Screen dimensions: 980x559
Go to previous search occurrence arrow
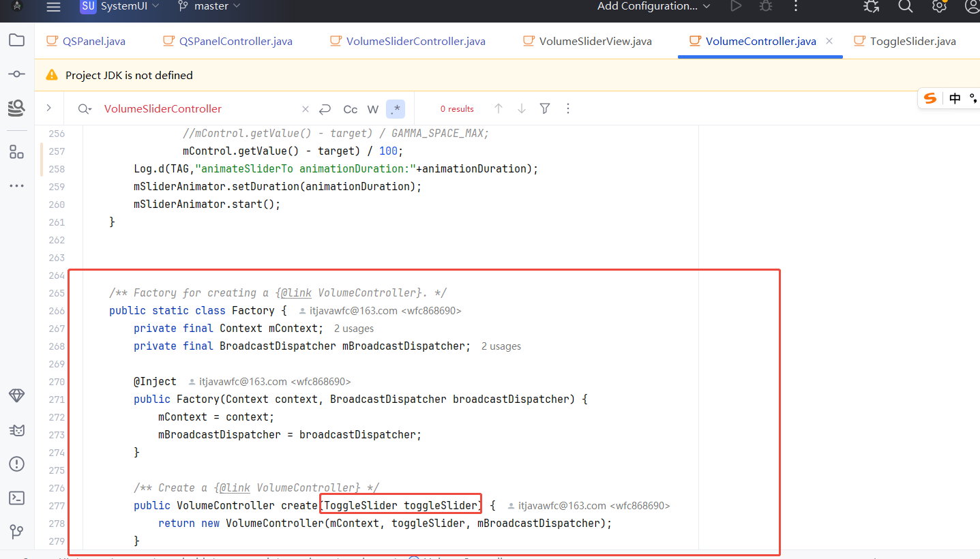pyautogui.click(x=499, y=108)
